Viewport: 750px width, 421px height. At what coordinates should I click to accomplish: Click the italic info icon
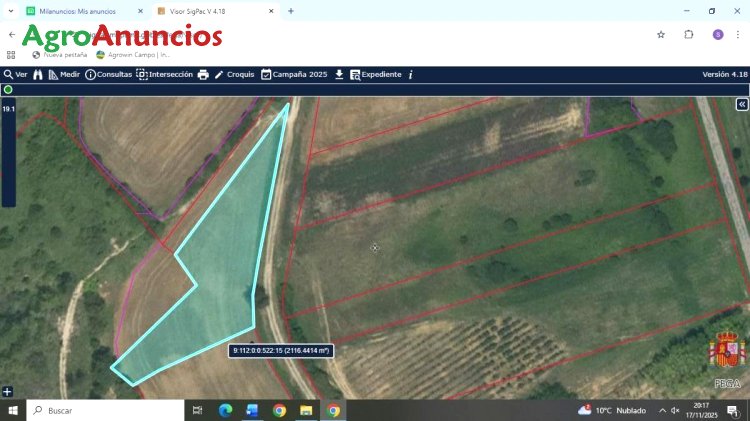click(x=410, y=75)
